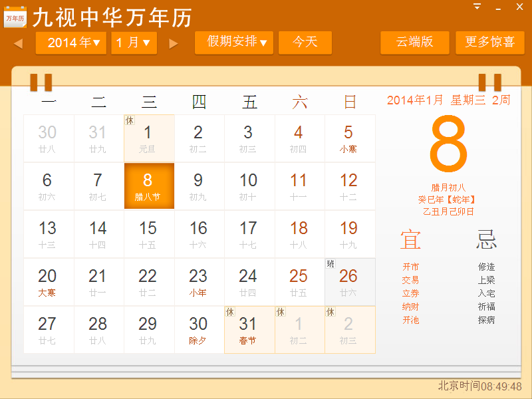Select Saturday January 11 date
This screenshot has height=399, width=532.
pyautogui.click(x=300, y=186)
